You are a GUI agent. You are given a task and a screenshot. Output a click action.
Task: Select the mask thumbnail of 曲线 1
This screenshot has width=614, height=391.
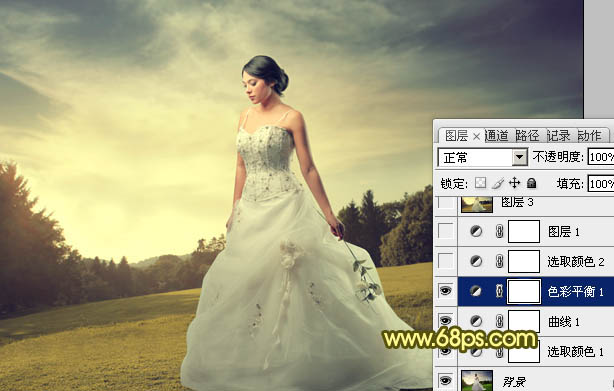pyautogui.click(x=524, y=321)
